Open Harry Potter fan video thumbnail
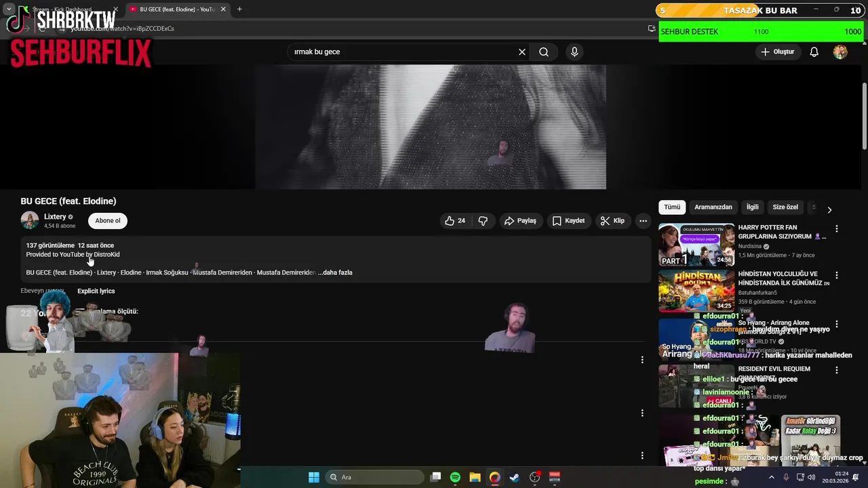This screenshot has width=868, height=488. tap(696, 245)
